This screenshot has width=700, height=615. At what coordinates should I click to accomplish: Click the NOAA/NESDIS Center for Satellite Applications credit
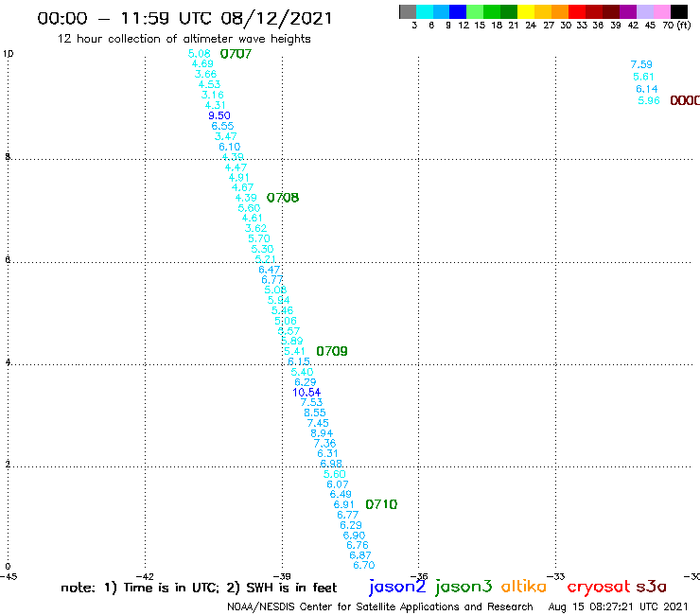tap(380, 607)
